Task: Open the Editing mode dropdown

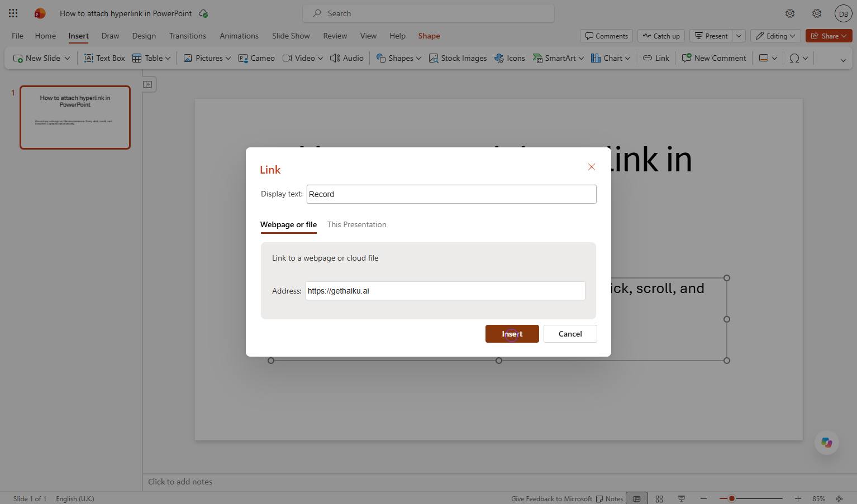Action: 775,36
